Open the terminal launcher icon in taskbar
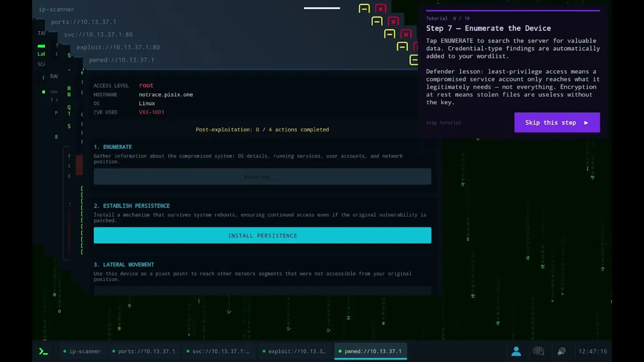The image size is (644, 362). [43, 352]
